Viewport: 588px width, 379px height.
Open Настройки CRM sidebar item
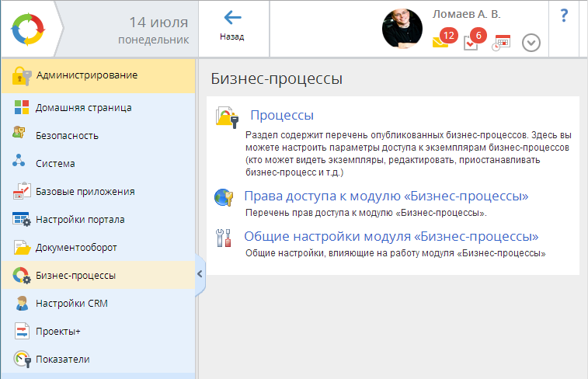coord(71,304)
